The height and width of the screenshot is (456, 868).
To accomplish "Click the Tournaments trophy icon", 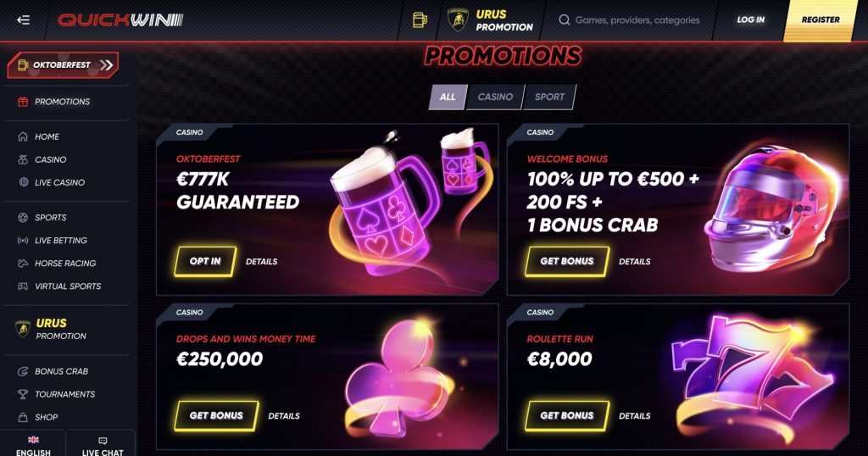I will 23,394.
